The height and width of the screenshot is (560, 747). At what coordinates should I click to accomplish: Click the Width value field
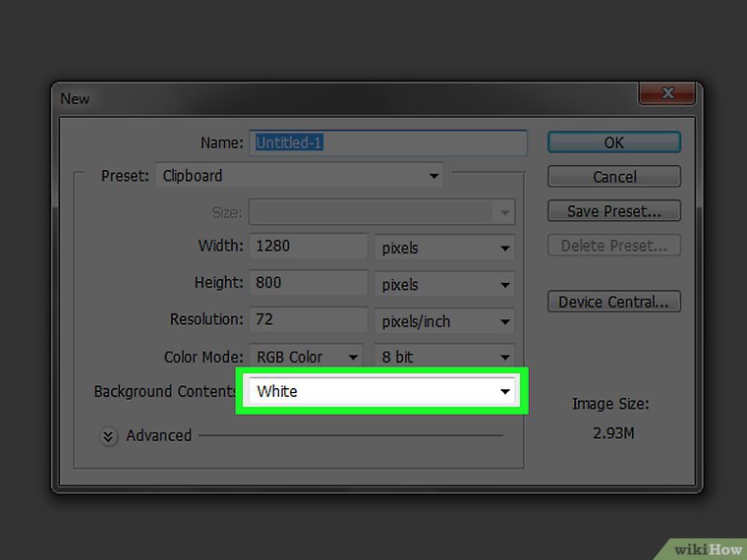(308, 247)
